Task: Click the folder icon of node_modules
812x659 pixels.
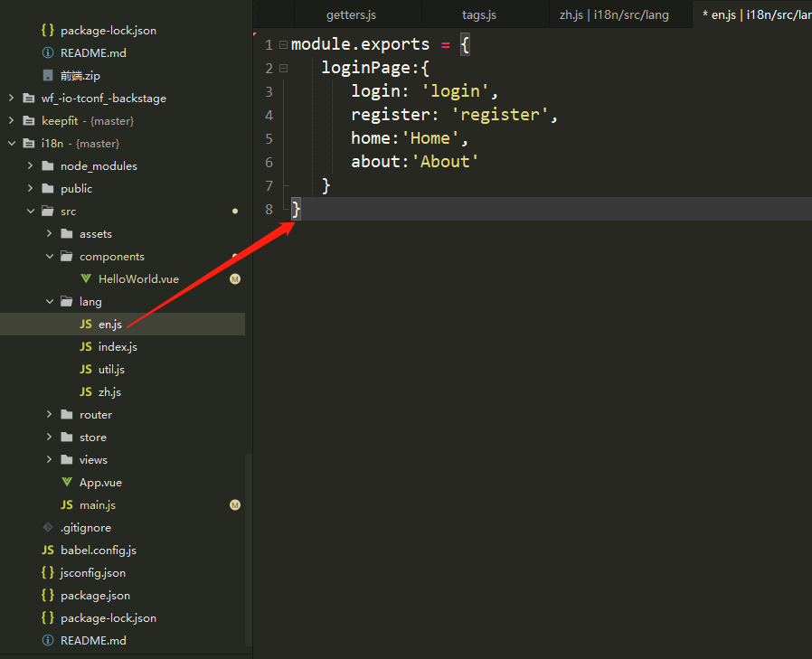Action: [x=48, y=166]
